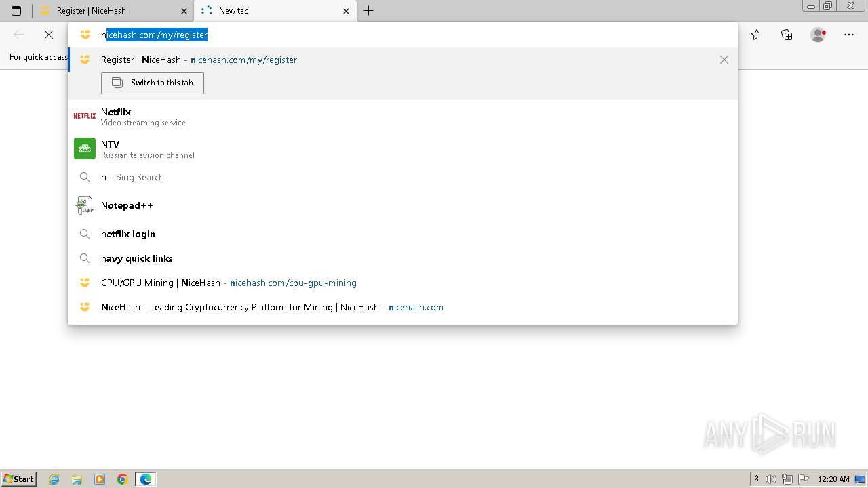This screenshot has height=488, width=868.
Task: Click the back navigation arrow
Action: tap(19, 35)
